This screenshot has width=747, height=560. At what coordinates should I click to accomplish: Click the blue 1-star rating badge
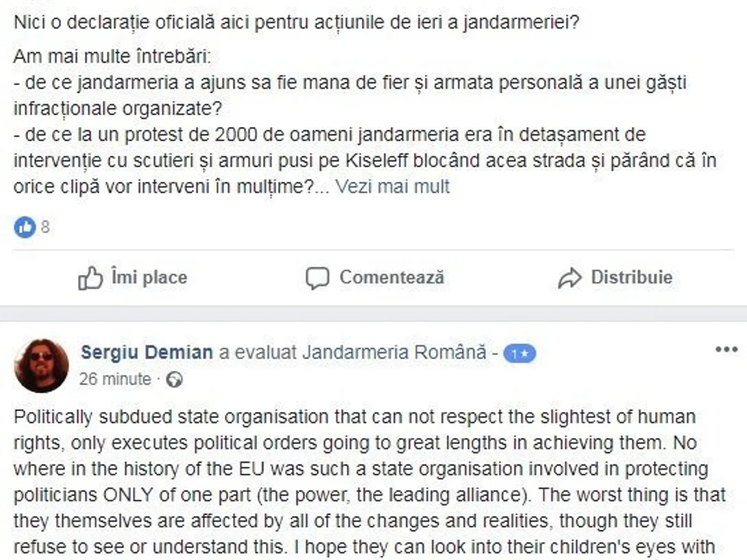click(x=520, y=353)
